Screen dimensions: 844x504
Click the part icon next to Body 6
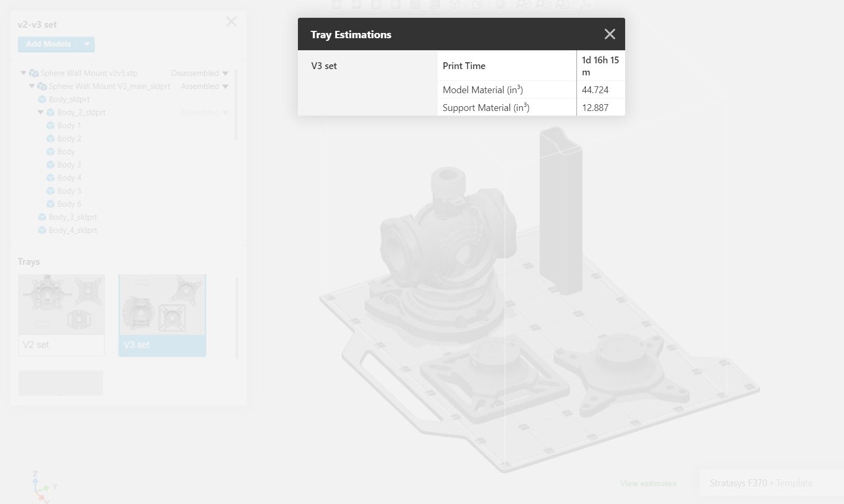pyautogui.click(x=50, y=204)
